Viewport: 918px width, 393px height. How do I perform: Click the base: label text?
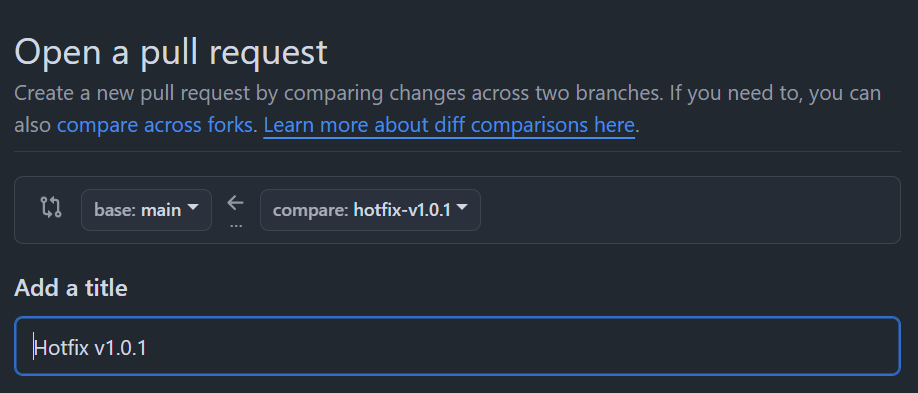coord(115,210)
